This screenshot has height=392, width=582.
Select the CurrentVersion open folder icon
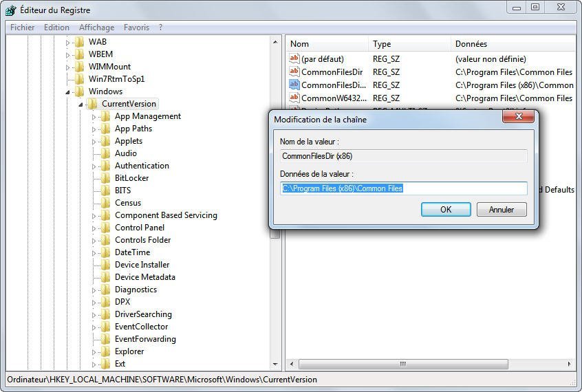[x=92, y=104]
